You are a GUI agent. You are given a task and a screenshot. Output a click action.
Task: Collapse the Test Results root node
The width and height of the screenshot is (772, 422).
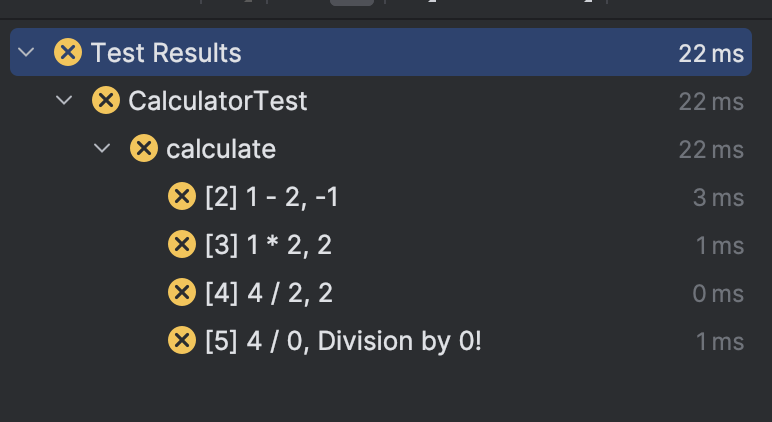pyautogui.click(x=27, y=52)
